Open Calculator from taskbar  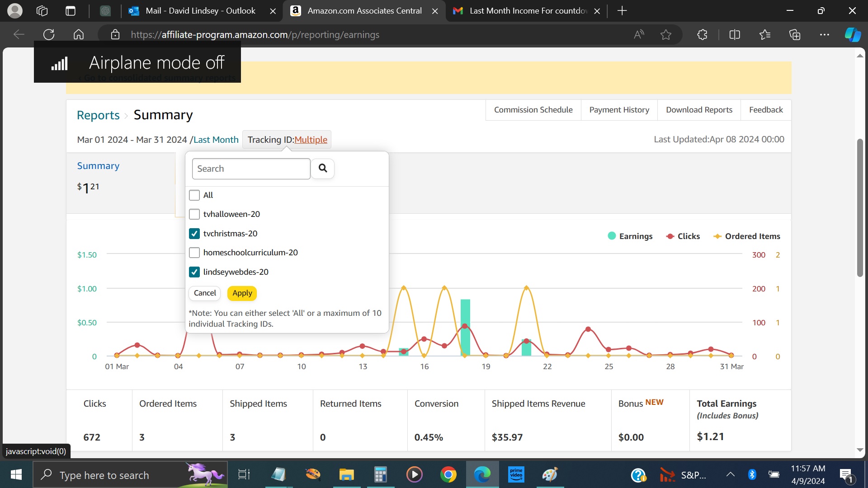pos(380,474)
